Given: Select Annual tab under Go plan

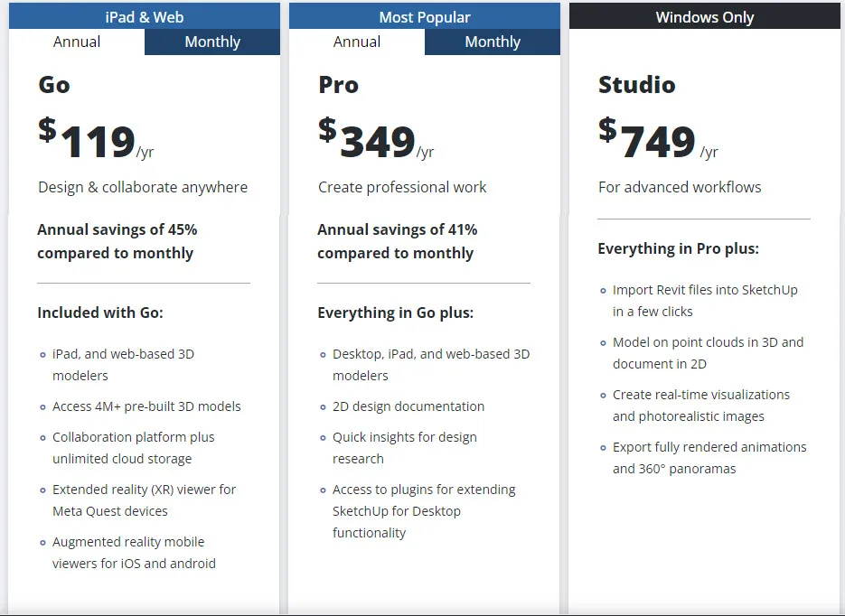Looking at the screenshot, I should click(x=77, y=42).
